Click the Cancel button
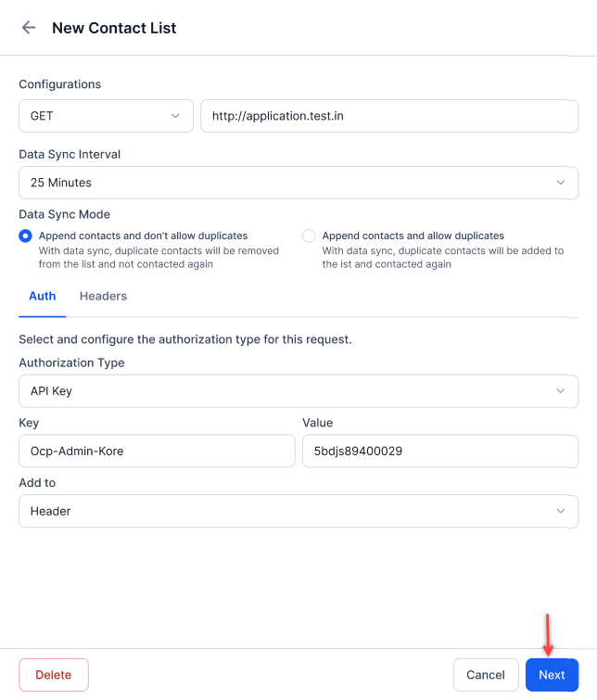The width and height of the screenshot is (597, 700). point(486,675)
